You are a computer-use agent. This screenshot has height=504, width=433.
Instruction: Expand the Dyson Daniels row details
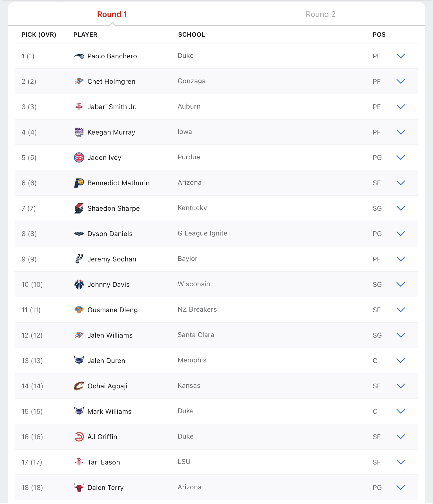pos(401,234)
